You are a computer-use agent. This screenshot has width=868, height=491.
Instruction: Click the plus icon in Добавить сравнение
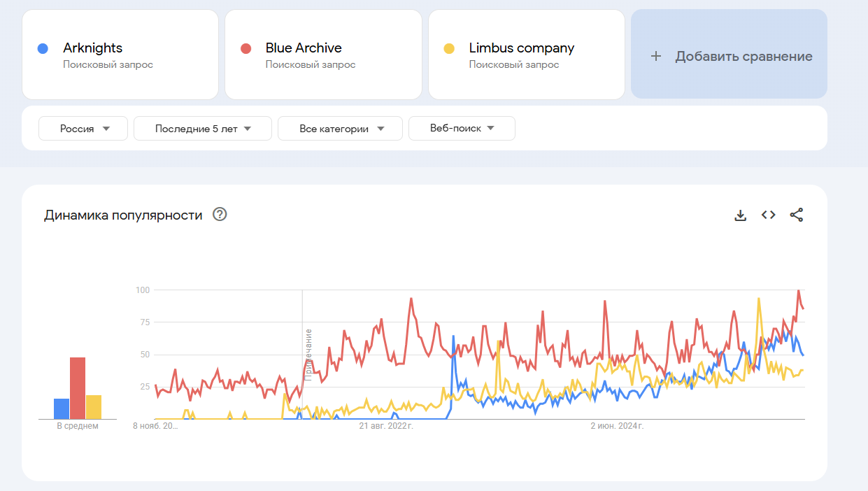coord(655,57)
